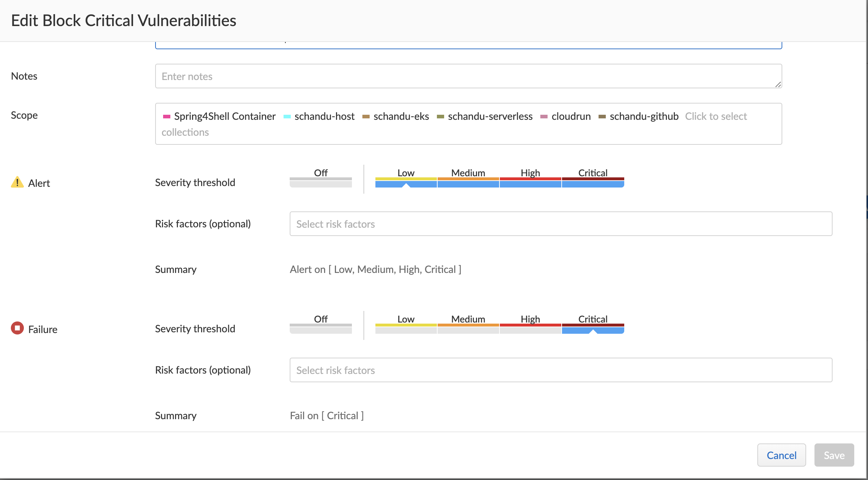Click the red Failure stop icon
This screenshot has width=868, height=480.
[17, 328]
